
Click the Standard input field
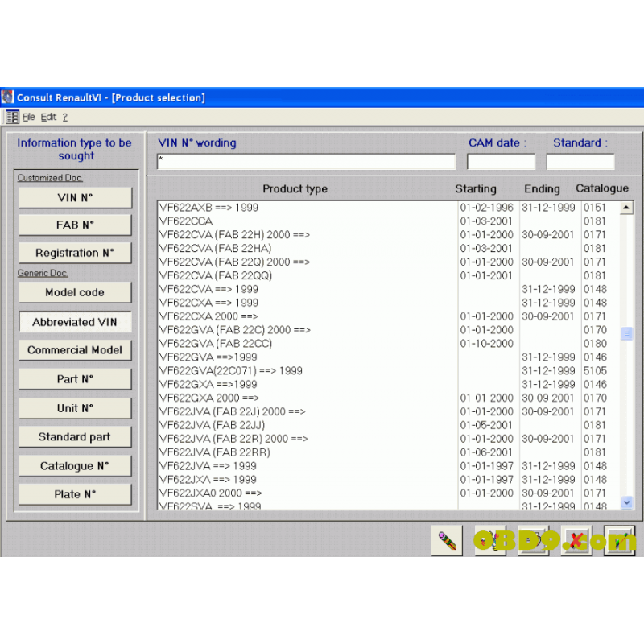[x=580, y=162]
